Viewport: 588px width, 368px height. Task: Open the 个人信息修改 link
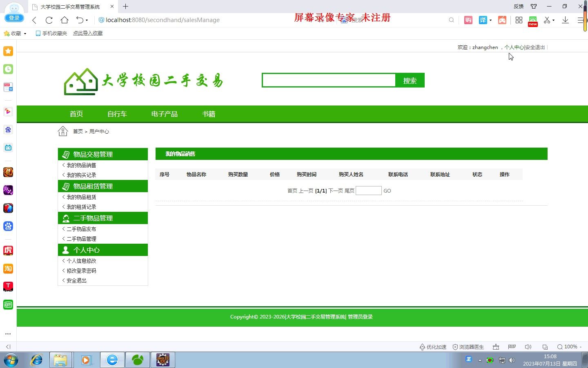coord(81,260)
